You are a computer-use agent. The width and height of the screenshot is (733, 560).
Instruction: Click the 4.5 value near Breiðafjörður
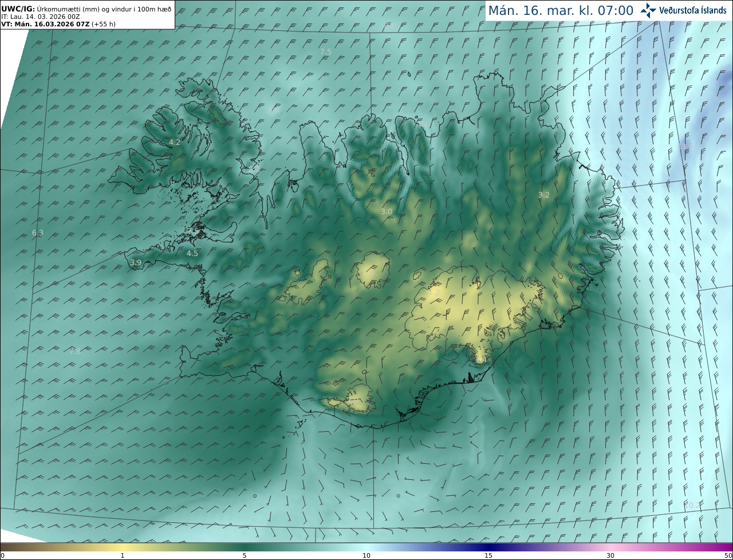(x=192, y=253)
